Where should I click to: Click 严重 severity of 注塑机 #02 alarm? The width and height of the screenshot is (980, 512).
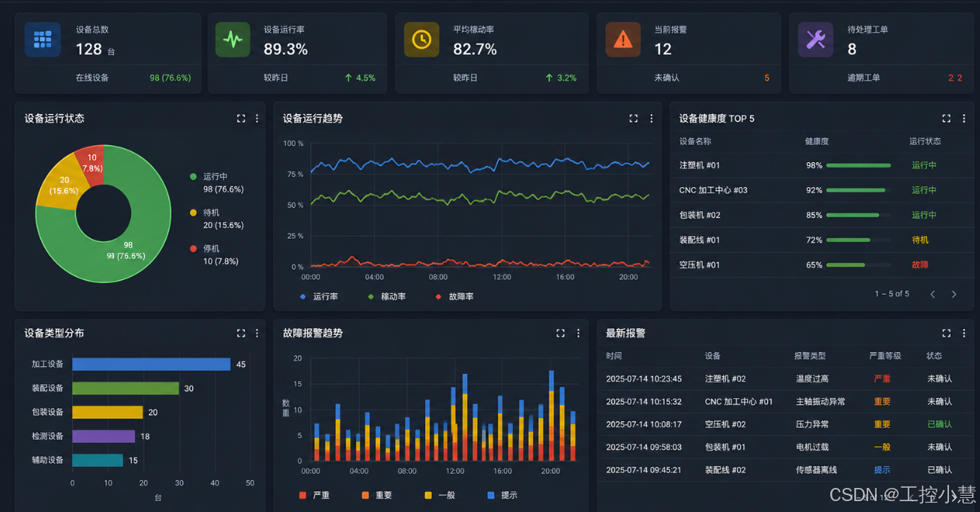tap(881, 379)
